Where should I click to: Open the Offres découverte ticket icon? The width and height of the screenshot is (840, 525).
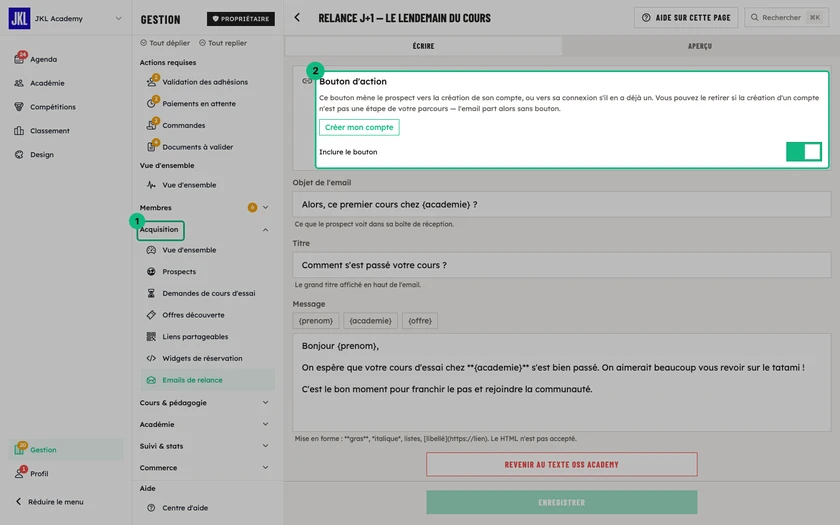(151, 315)
